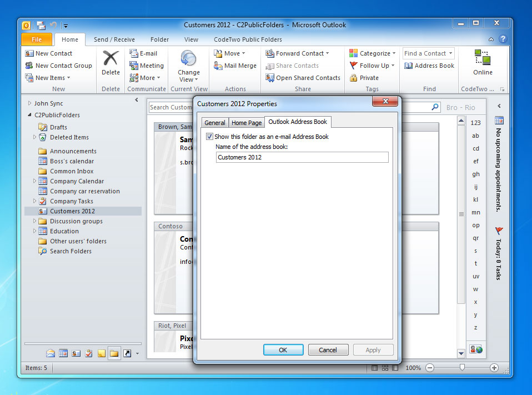Open the Calendar view icon at bottom
The height and width of the screenshot is (395, 532).
[x=63, y=353]
